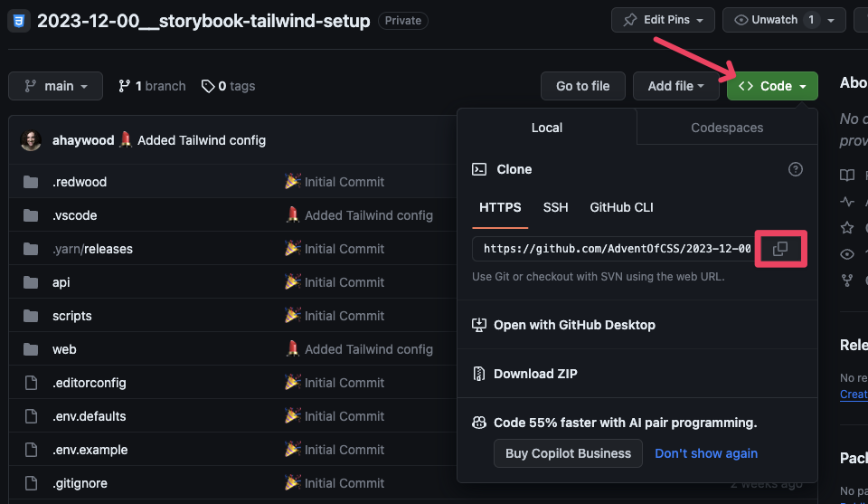Click the watchers eye icon in sidebar
Viewport: 868px width, 504px height.
click(x=847, y=254)
